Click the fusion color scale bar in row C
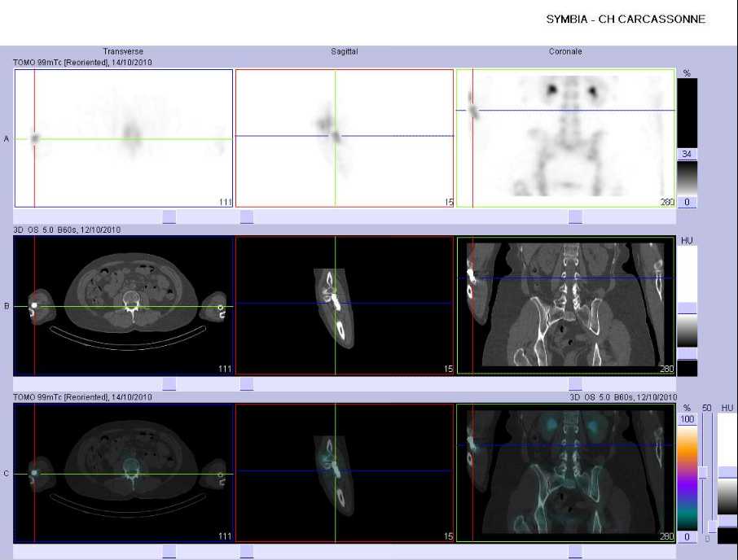Viewport: 738px width, 560px height. pyautogui.click(x=687, y=478)
